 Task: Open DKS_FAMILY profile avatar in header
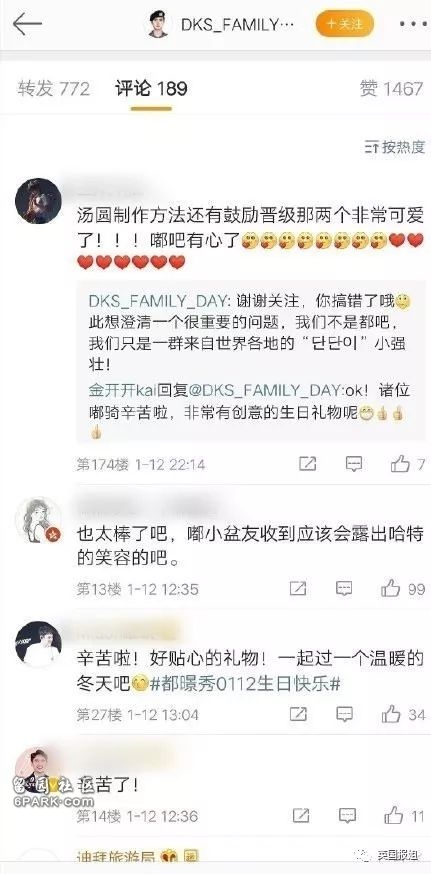pyautogui.click(x=158, y=25)
